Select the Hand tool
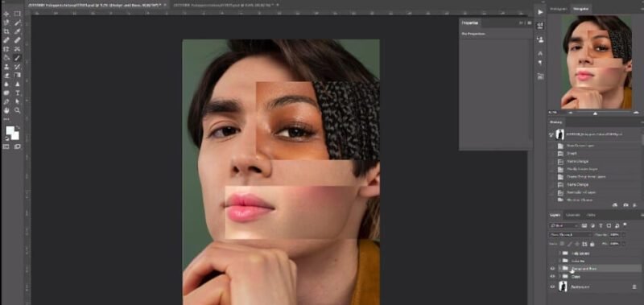The width and height of the screenshot is (644, 305). click(6, 110)
